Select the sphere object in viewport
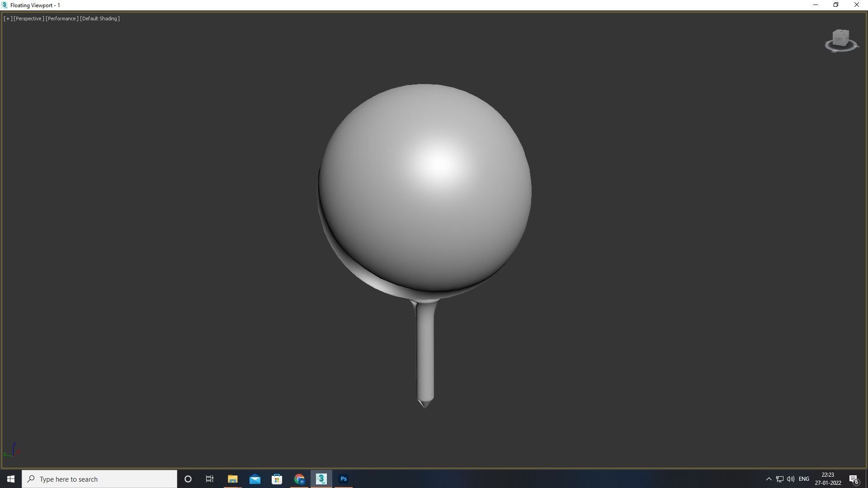 tap(424, 190)
